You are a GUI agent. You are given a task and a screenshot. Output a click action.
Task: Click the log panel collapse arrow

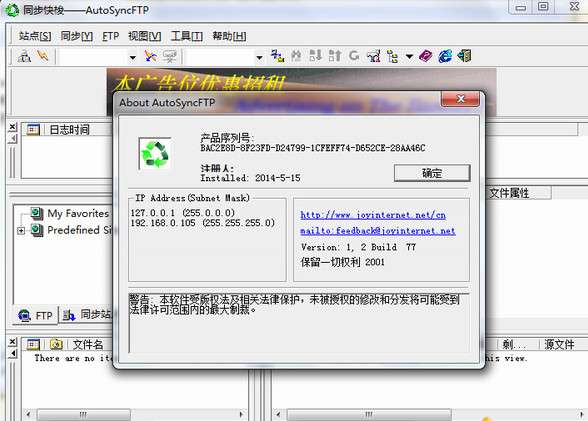click(x=13, y=139)
